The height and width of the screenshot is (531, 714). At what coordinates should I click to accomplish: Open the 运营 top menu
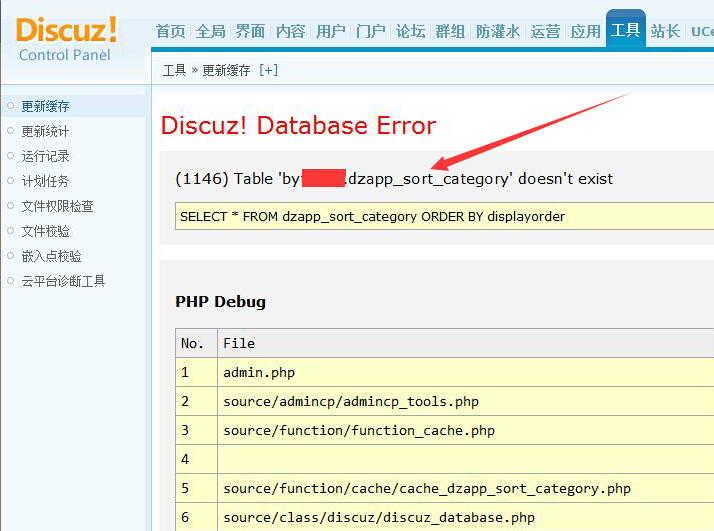(546, 31)
